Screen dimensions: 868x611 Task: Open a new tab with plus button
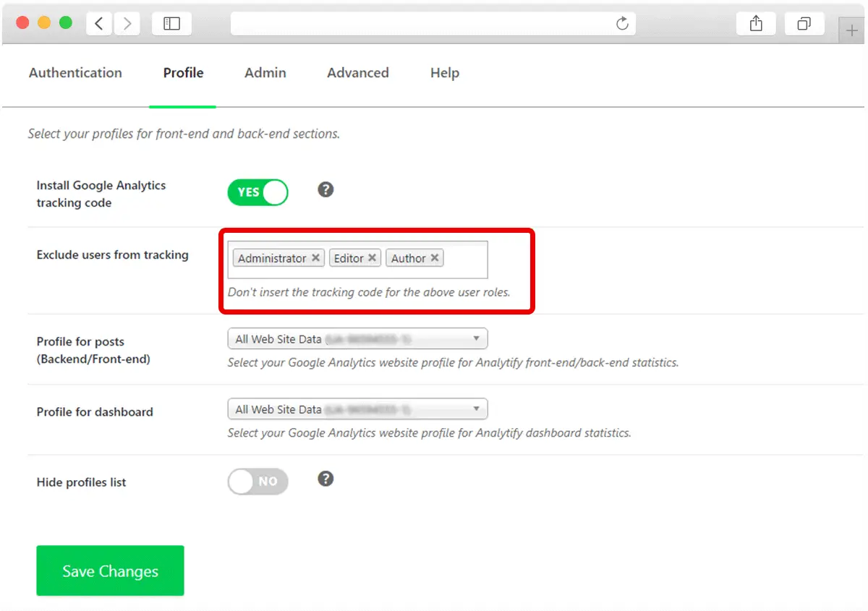coord(851,31)
